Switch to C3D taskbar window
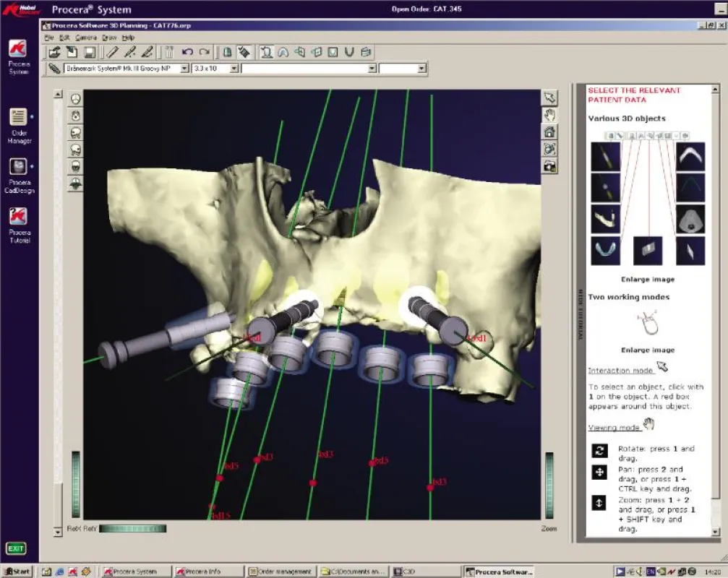The width and height of the screenshot is (728, 578). click(x=425, y=571)
